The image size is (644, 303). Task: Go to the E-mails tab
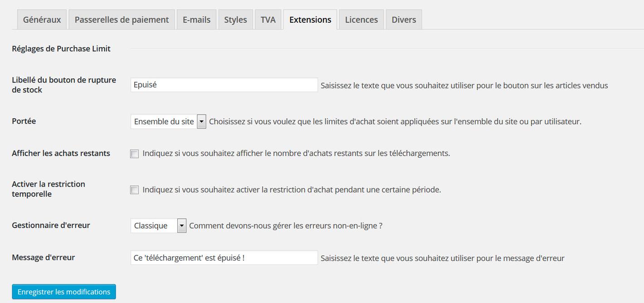tap(196, 19)
